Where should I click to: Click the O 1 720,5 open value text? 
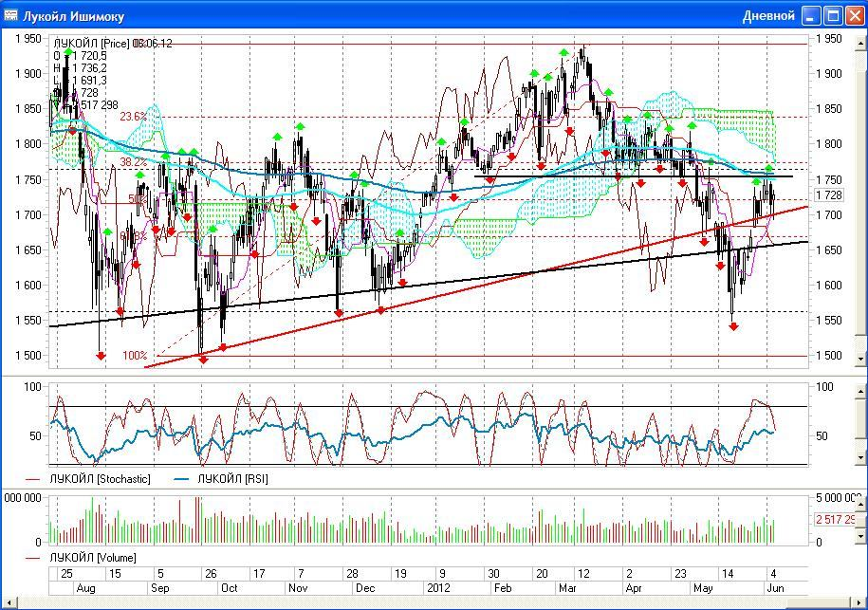coord(80,56)
